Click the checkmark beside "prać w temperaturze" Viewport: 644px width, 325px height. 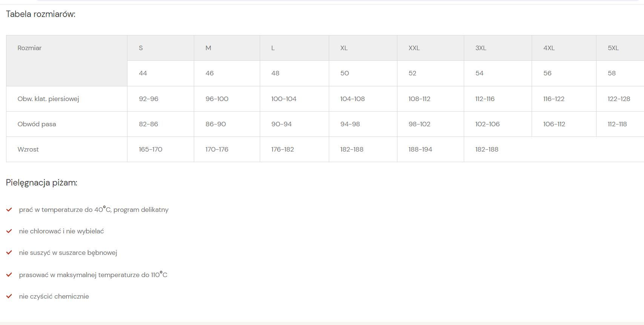pyautogui.click(x=9, y=210)
